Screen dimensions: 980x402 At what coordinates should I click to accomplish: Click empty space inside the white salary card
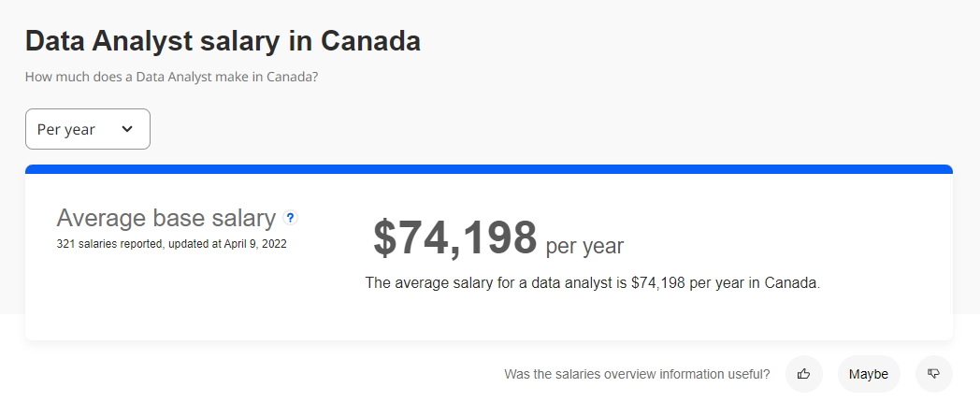tap(188, 300)
